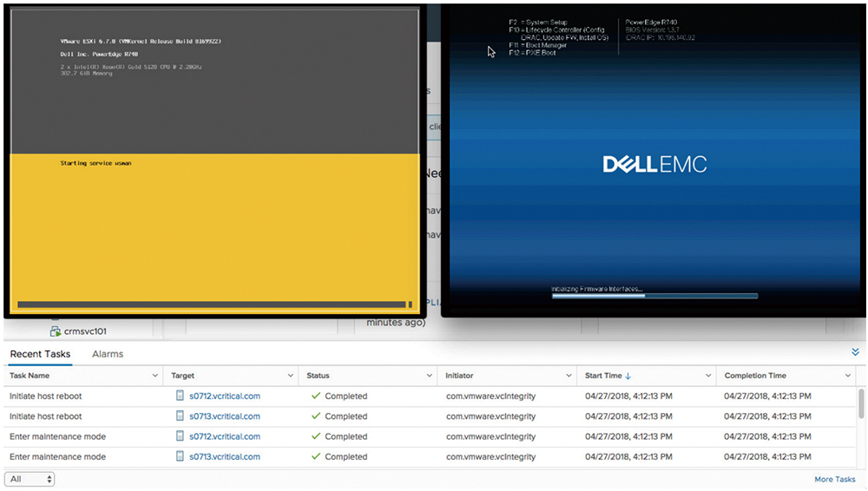
Task: Open s0712.vcritical.com link in first reboot row
Action: (x=225, y=396)
